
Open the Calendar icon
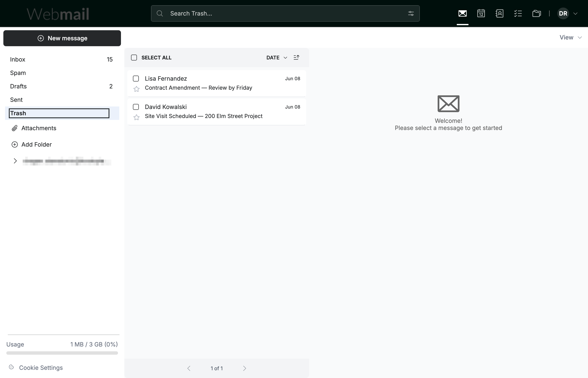481,13
